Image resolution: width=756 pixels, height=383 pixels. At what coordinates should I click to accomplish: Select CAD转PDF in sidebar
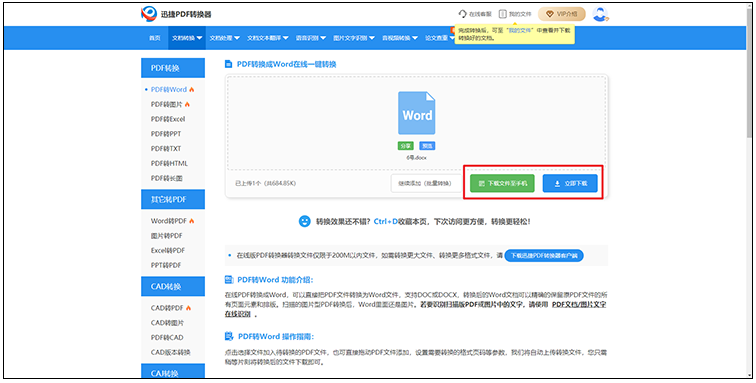click(167, 308)
